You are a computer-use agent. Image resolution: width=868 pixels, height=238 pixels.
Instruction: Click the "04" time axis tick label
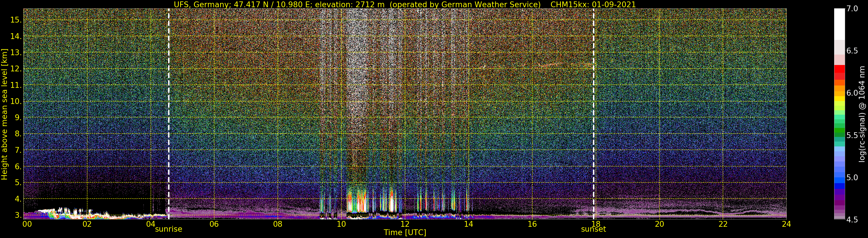pos(150,224)
